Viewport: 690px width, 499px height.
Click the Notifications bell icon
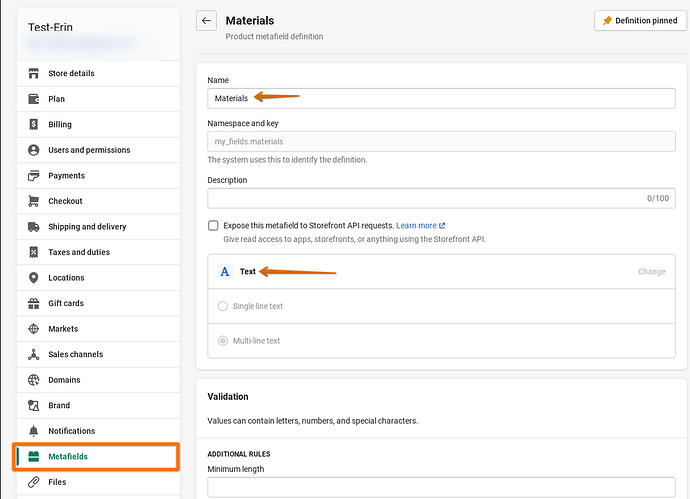pos(34,431)
